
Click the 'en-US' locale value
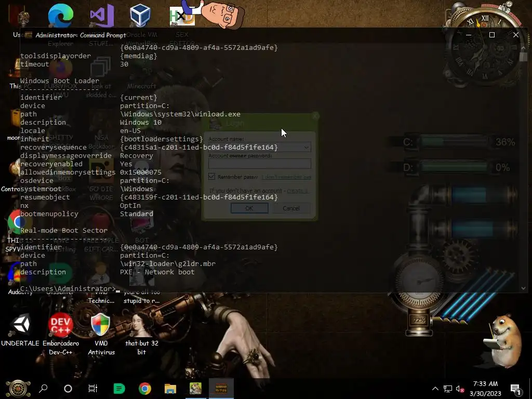[x=130, y=130]
